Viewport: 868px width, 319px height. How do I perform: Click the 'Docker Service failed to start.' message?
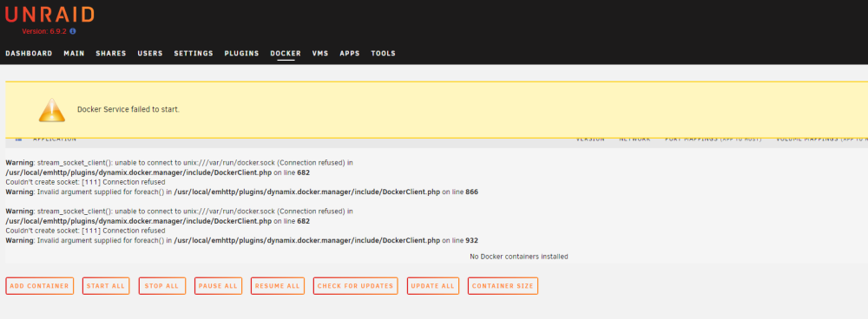click(x=128, y=109)
